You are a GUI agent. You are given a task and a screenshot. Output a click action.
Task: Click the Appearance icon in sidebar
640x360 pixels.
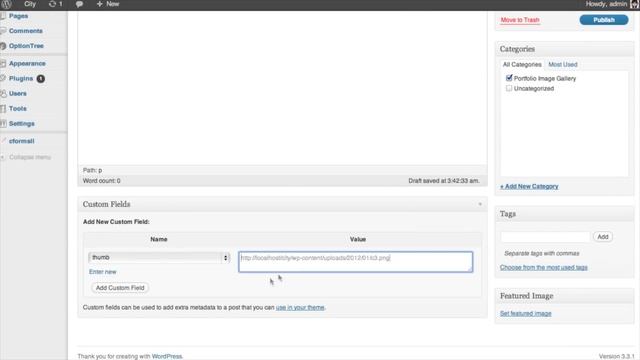tap(3, 64)
